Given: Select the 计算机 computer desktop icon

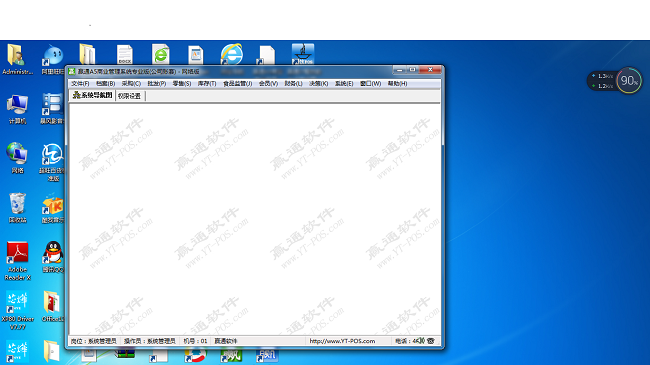Looking at the screenshot, I should 17,109.
